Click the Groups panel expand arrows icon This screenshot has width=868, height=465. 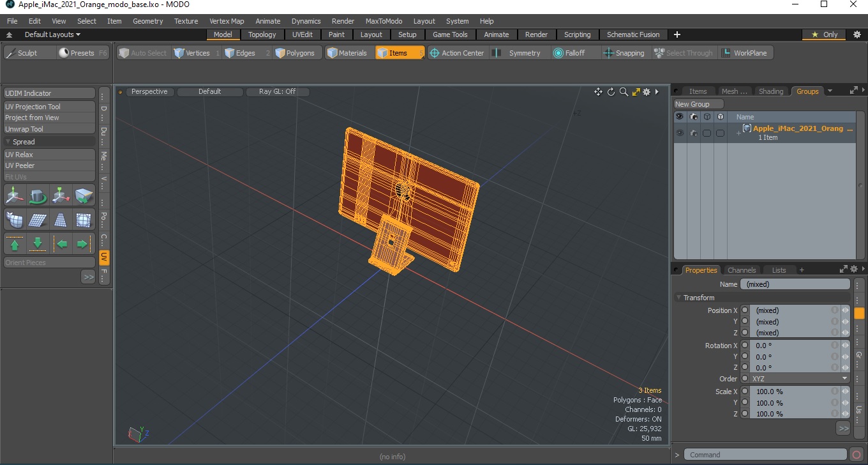tap(853, 91)
